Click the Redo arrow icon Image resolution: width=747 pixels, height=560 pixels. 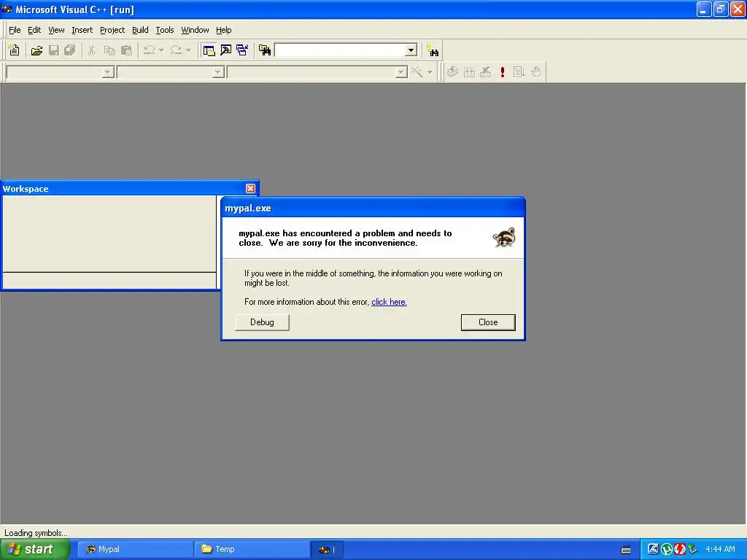[x=176, y=50]
